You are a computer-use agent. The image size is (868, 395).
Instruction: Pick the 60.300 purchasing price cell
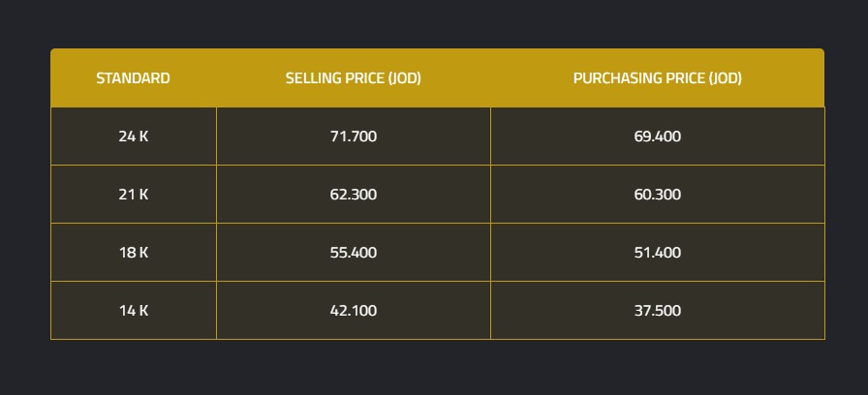pyautogui.click(x=657, y=195)
